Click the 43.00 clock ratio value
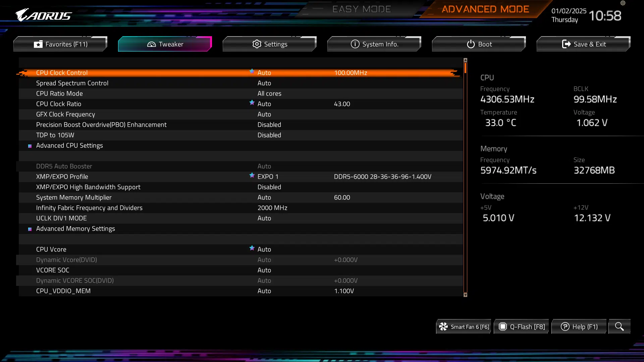 click(x=342, y=104)
